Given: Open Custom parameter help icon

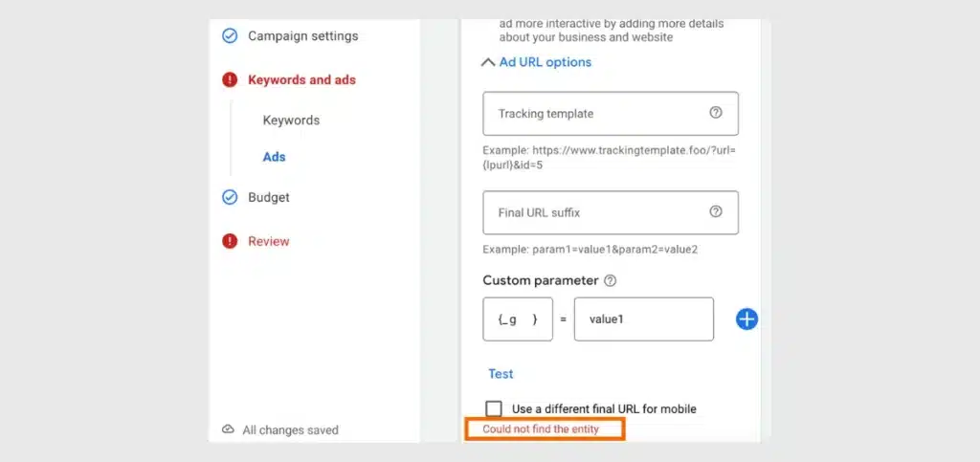Looking at the screenshot, I should (611, 281).
